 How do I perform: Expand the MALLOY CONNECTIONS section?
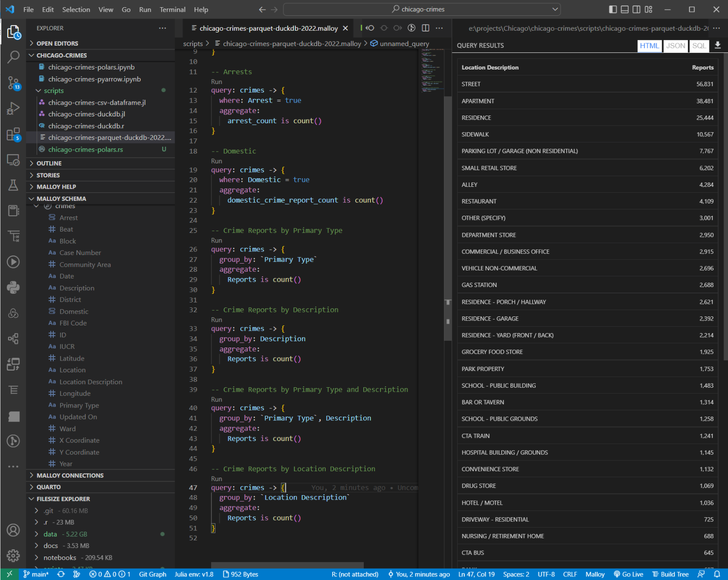point(70,475)
